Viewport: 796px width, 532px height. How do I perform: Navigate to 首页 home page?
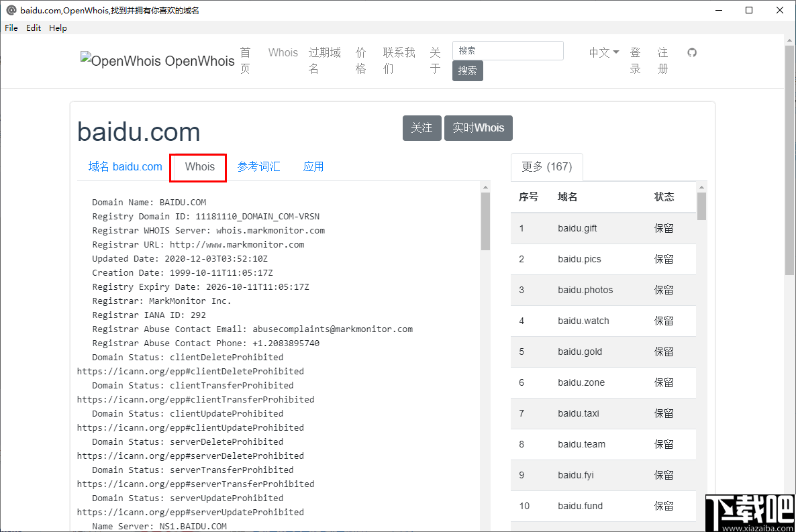[x=245, y=60]
